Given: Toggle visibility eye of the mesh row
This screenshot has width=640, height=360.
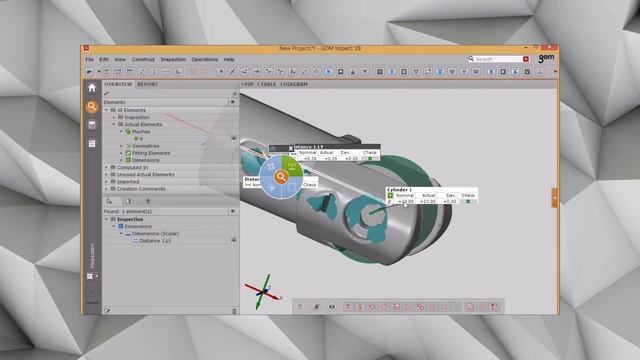Looking at the screenshot, I should tap(233, 139).
